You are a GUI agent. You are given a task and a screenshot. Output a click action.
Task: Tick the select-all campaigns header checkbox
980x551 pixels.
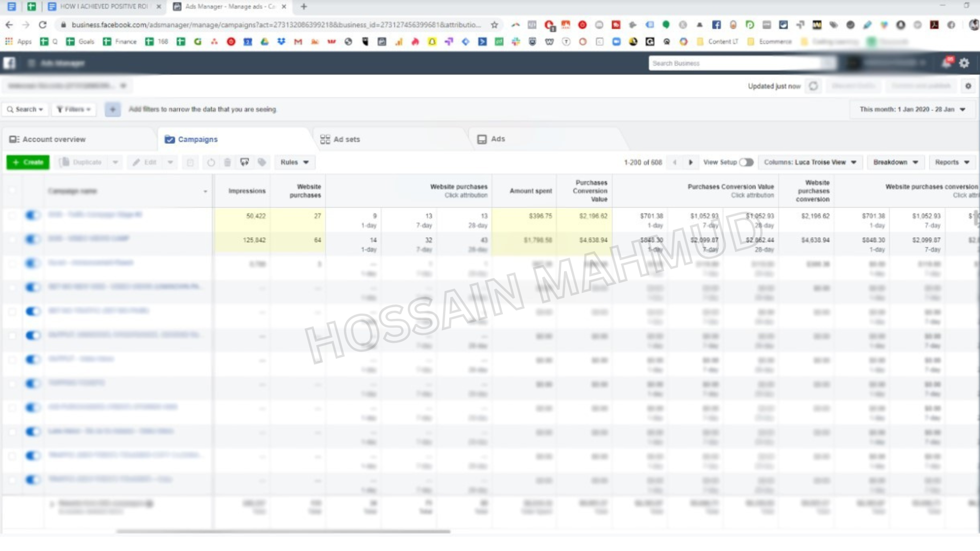(x=12, y=190)
